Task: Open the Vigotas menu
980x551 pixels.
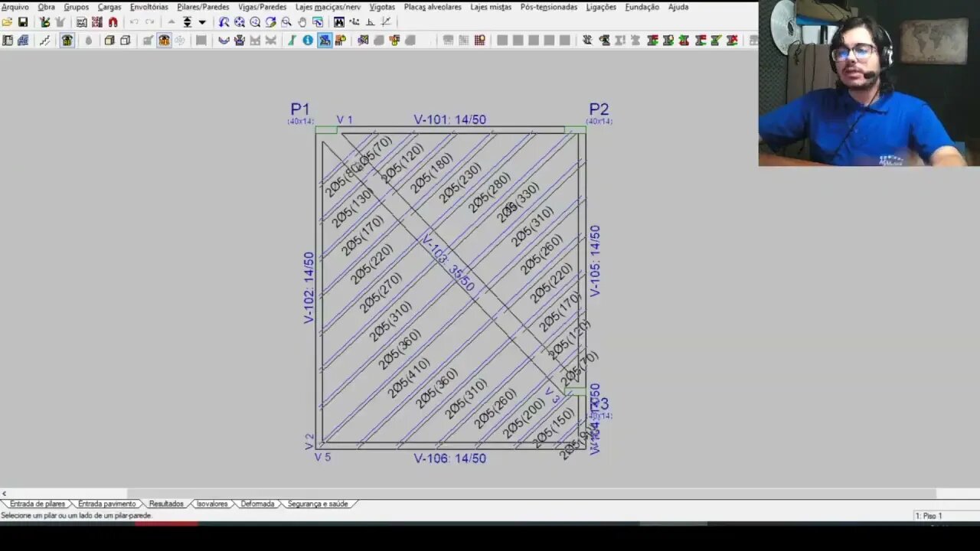Action: click(383, 7)
